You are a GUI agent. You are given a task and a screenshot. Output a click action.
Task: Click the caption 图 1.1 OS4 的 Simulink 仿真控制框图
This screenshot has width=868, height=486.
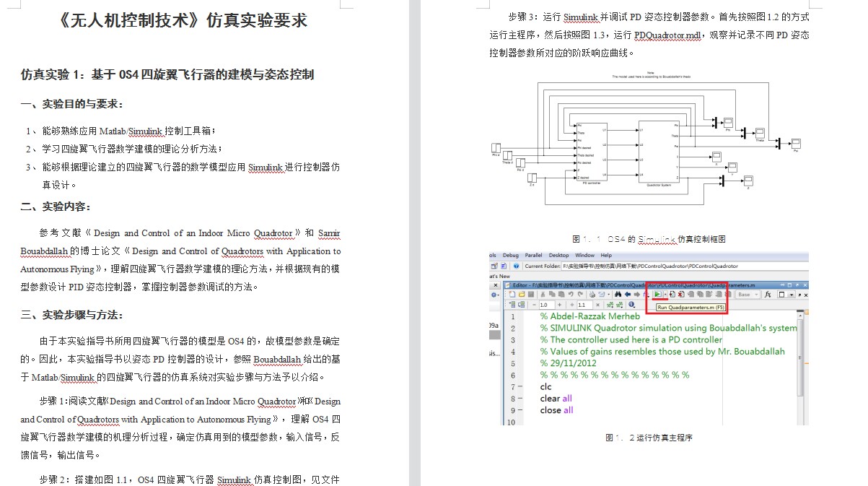649,238
